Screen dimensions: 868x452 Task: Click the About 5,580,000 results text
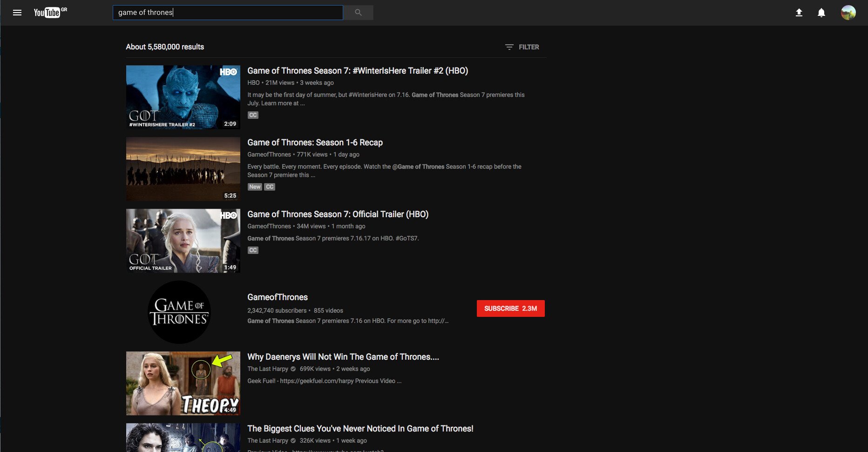coord(165,47)
